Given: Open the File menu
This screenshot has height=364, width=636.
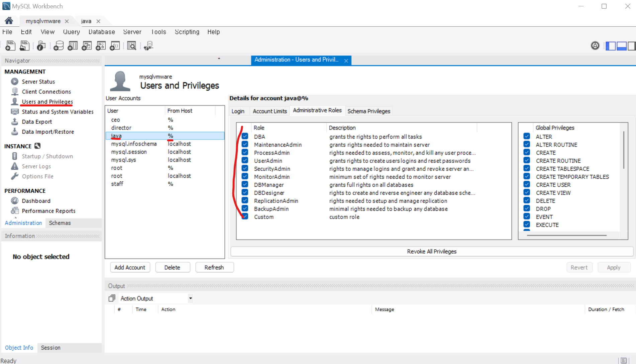Looking at the screenshot, I should pyautogui.click(x=7, y=32).
